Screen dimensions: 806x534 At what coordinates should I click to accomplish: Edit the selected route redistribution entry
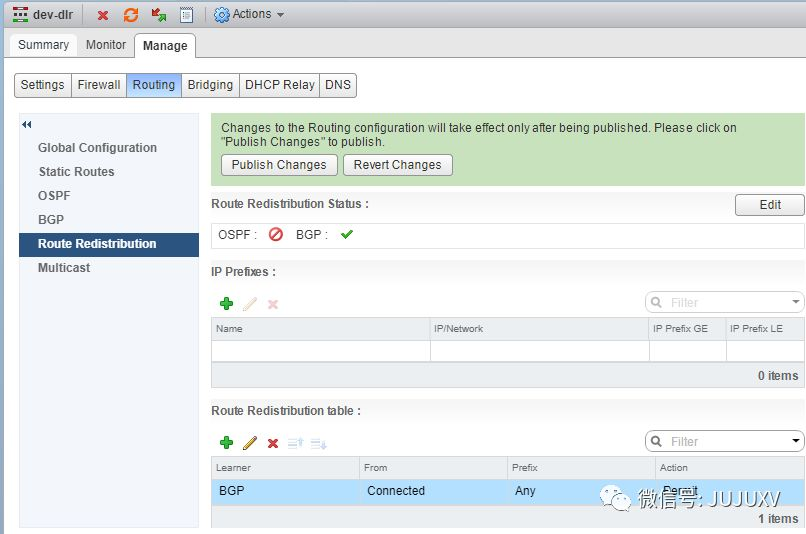pos(250,442)
